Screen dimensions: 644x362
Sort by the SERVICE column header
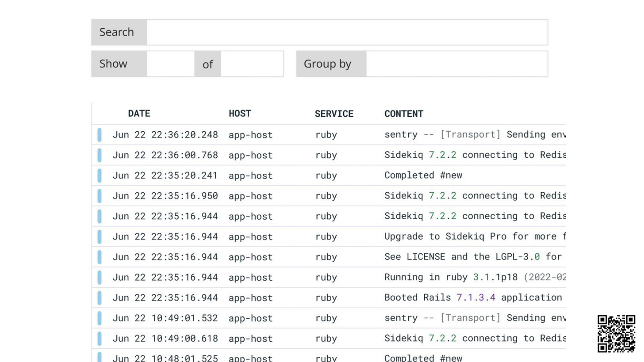pos(334,114)
